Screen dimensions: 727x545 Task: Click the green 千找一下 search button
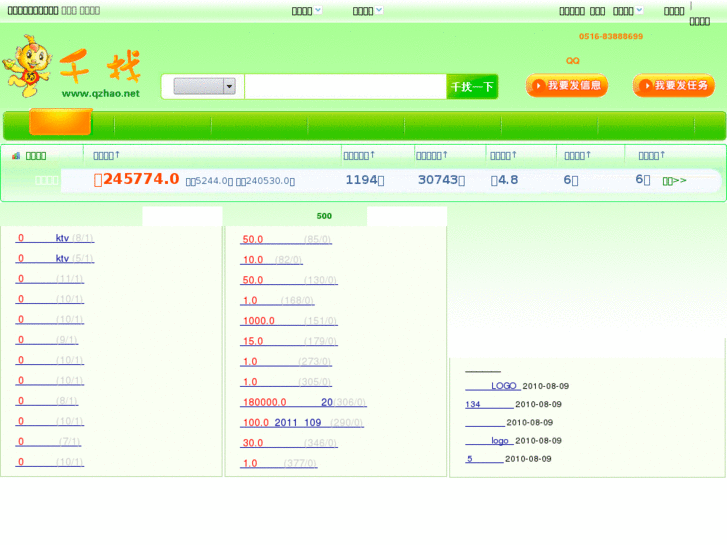tap(472, 86)
